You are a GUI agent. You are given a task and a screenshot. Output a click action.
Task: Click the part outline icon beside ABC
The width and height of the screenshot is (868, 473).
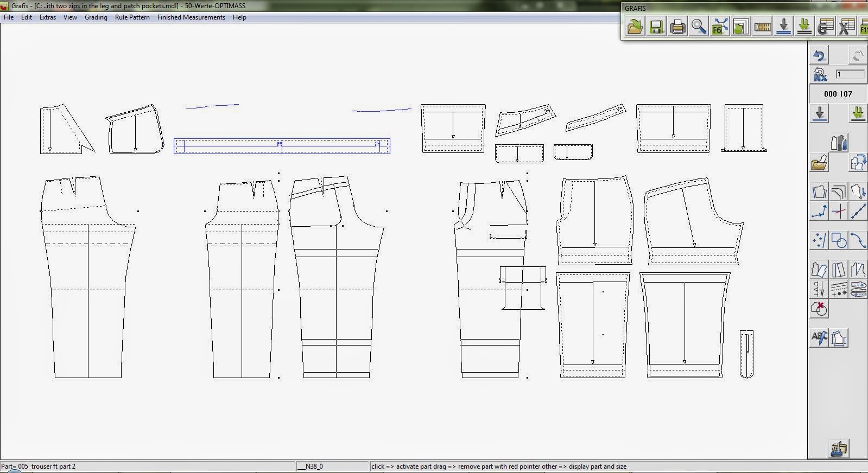839,337
